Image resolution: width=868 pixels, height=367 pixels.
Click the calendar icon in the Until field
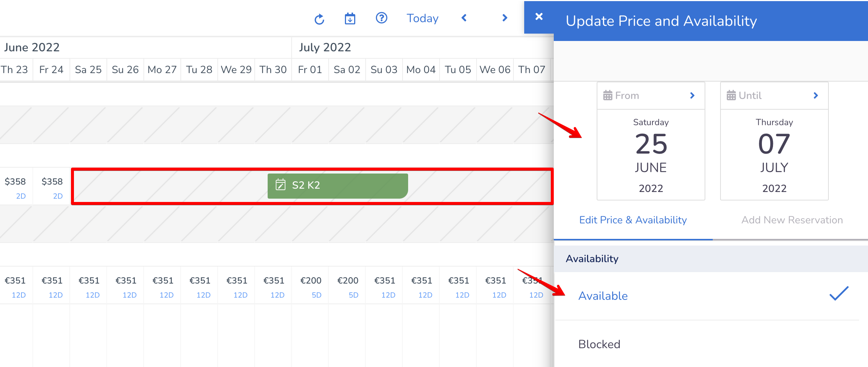(731, 95)
